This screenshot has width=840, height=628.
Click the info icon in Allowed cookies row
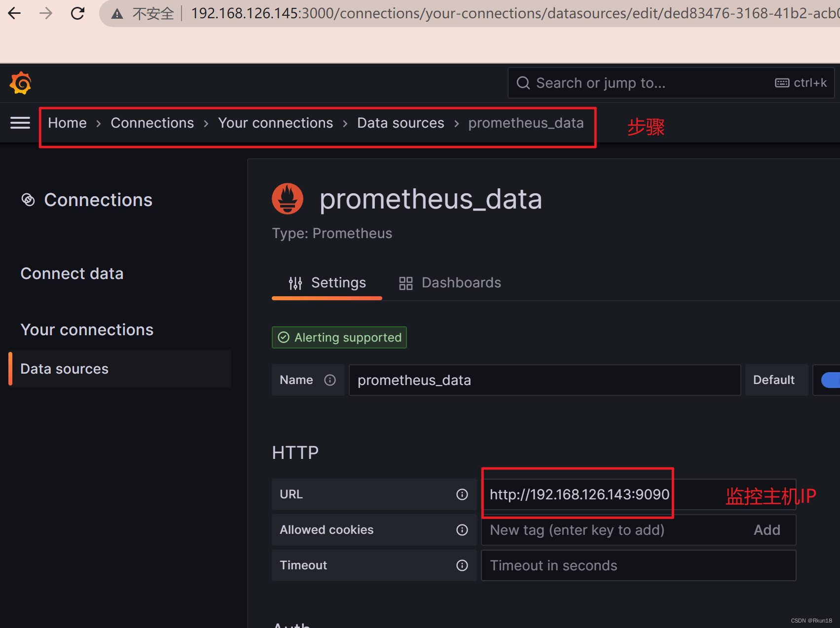(x=462, y=530)
